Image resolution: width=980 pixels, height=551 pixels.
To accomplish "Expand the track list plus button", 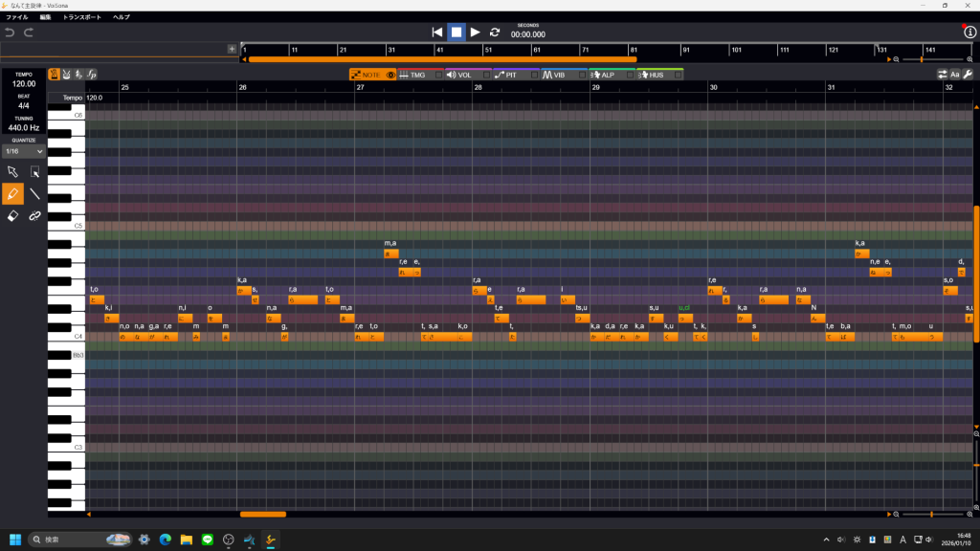I will coord(232,49).
